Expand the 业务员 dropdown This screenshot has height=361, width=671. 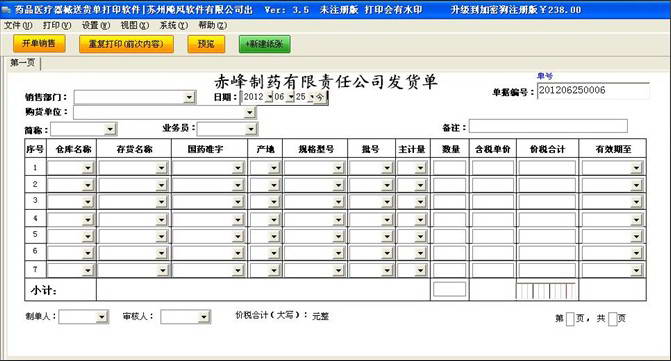251,129
